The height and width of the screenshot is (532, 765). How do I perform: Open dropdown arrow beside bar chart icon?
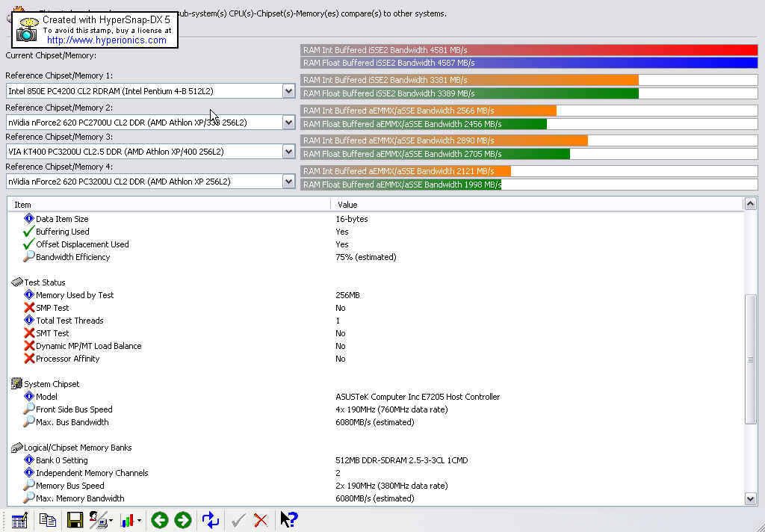(x=140, y=521)
